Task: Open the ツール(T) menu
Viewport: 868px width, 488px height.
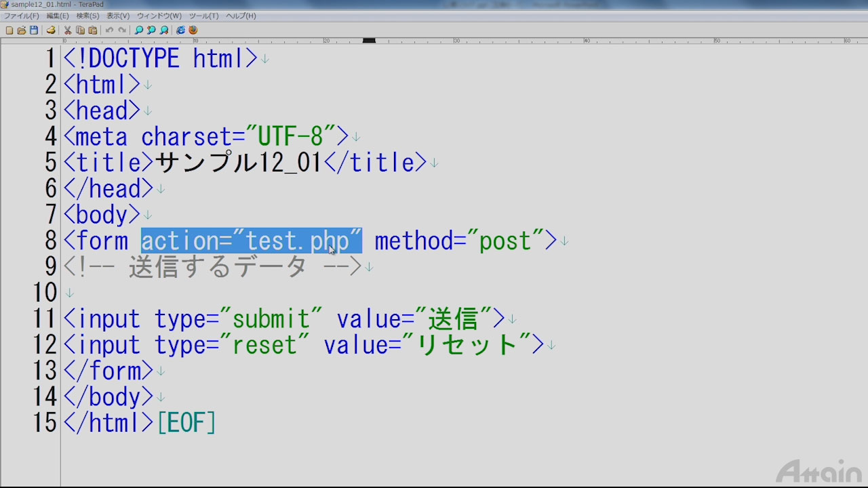Action: tap(203, 16)
